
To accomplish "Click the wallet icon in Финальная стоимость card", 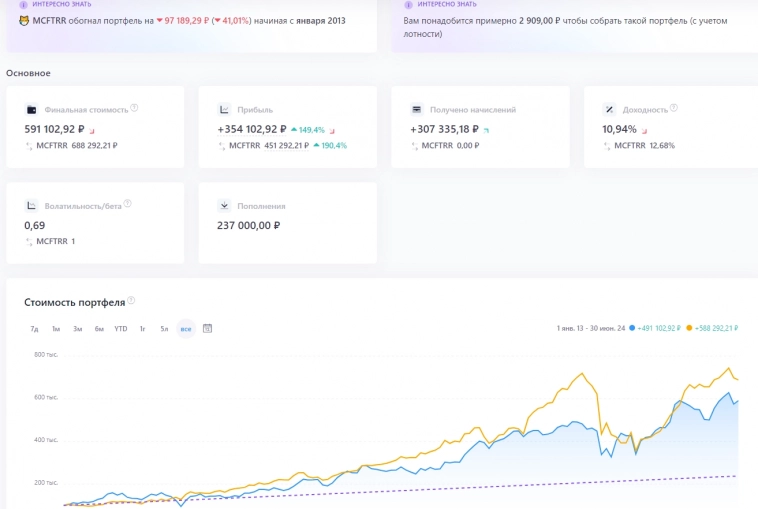I will tap(32, 110).
